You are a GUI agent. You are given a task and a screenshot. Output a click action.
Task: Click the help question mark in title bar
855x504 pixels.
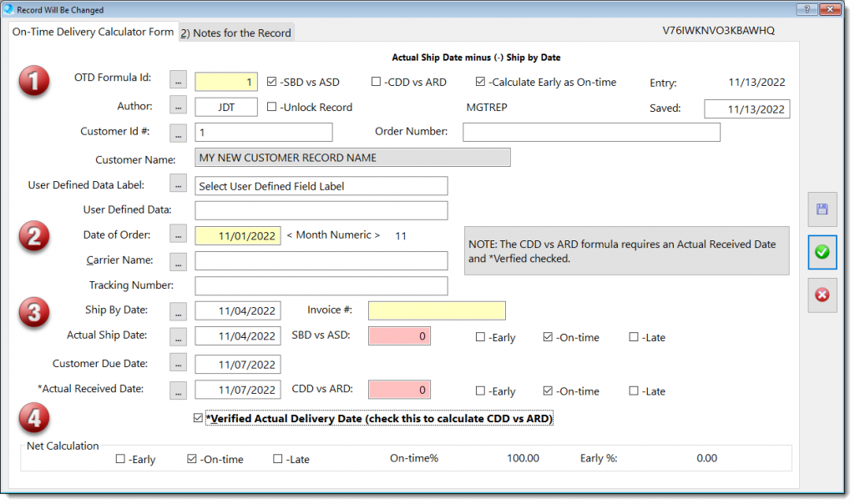(807, 9)
